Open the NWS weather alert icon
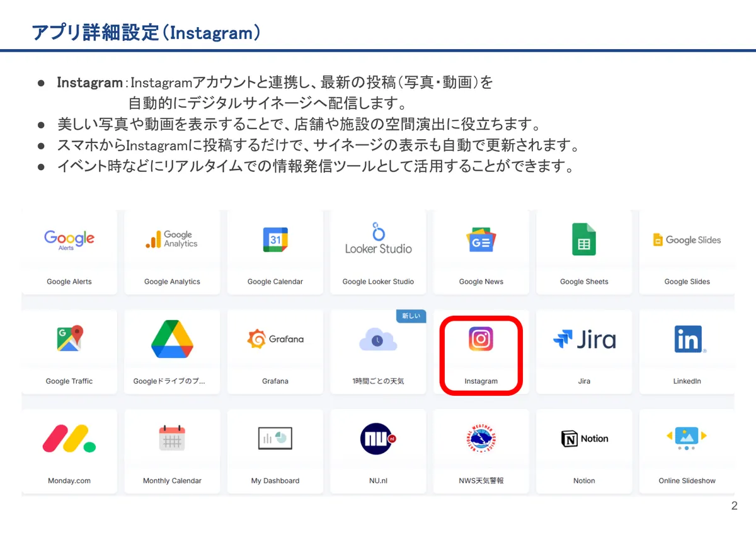Image resolution: width=756 pixels, height=535 pixels. click(x=481, y=438)
